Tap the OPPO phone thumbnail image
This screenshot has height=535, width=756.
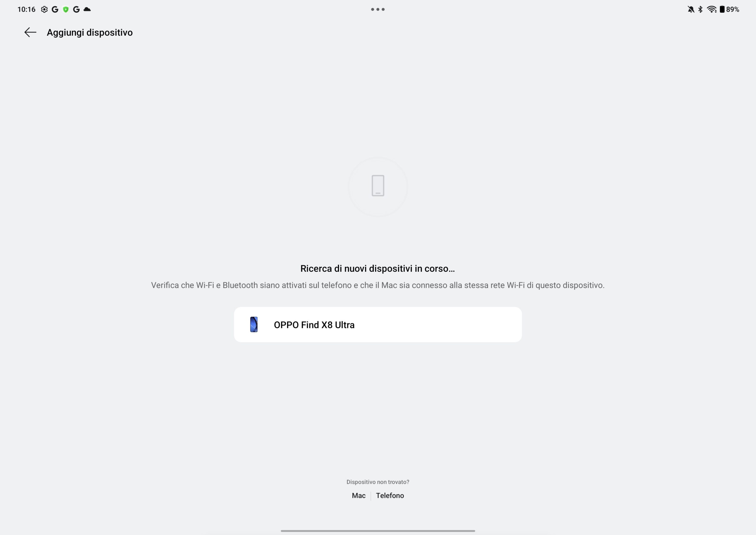[x=254, y=324]
